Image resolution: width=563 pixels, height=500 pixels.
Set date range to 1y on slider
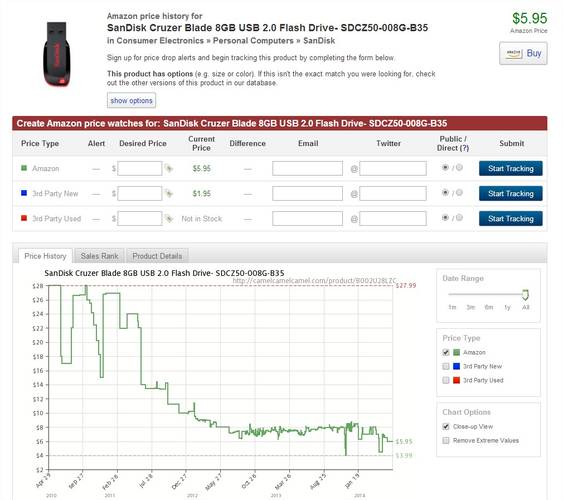507,307
